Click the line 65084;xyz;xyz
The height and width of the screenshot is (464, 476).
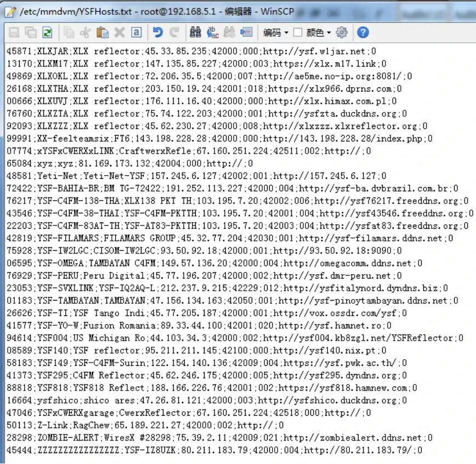coord(129,163)
